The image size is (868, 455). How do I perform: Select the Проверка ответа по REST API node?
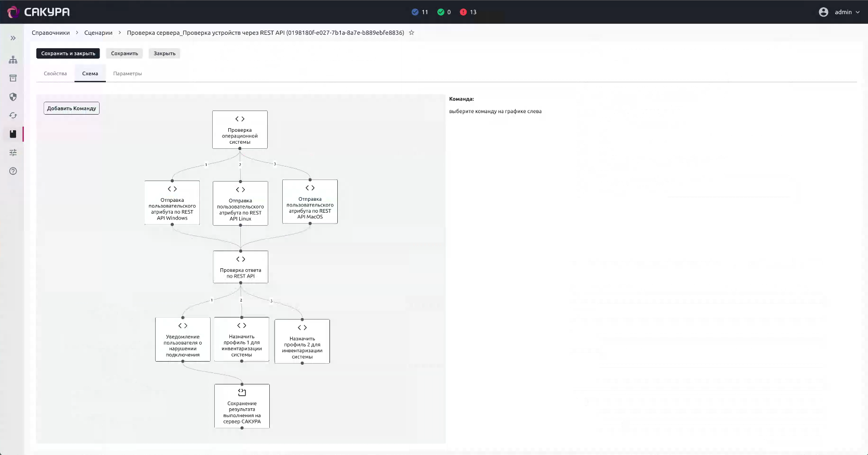coord(241,267)
